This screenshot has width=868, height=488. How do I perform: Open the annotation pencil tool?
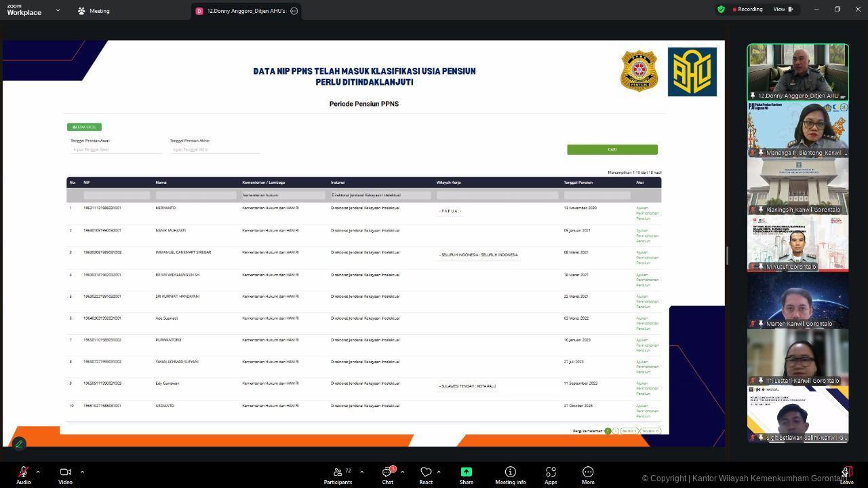click(19, 443)
